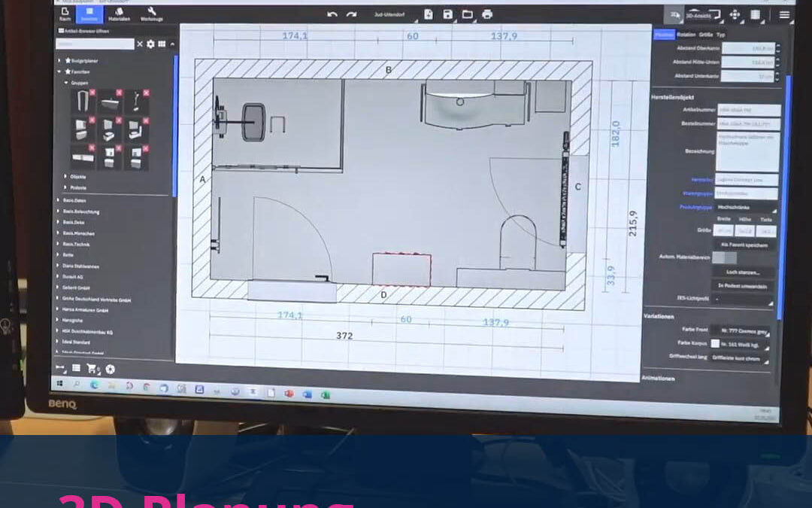Click the Abstand Oberkante value field
Viewport: 812px width, 508px height.
click(748, 48)
